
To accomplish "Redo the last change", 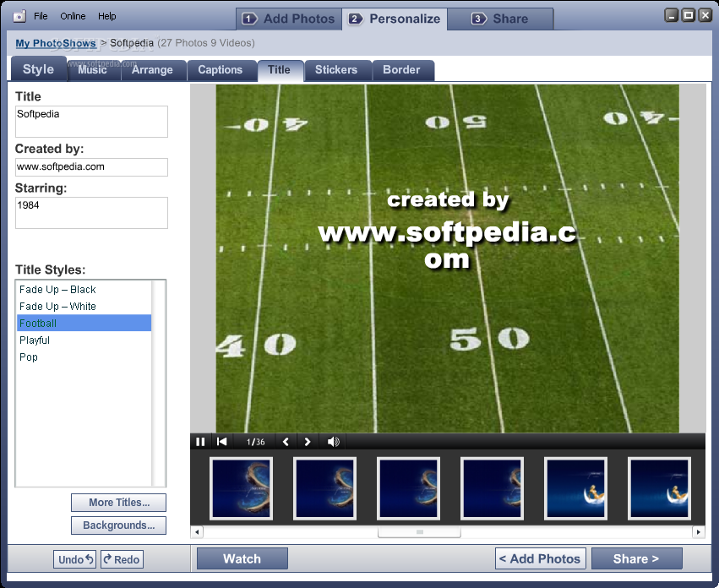I will pyautogui.click(x=122, y=559).
